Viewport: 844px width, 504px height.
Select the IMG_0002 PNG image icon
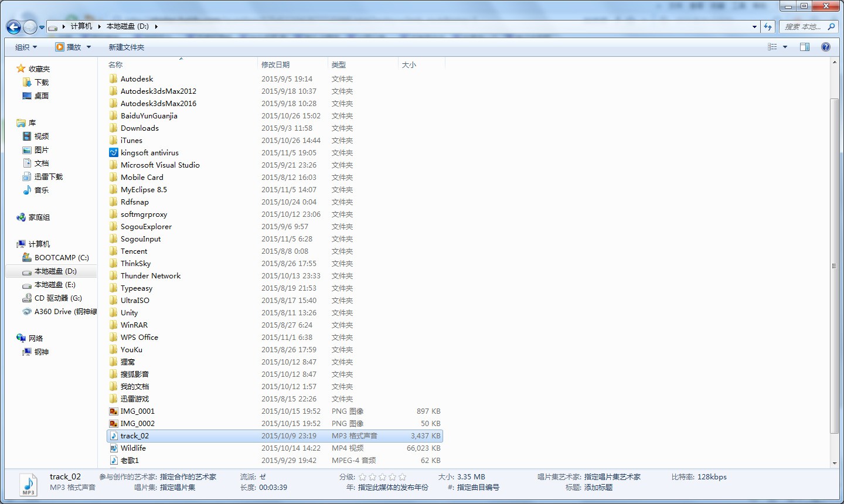[114, 423]
